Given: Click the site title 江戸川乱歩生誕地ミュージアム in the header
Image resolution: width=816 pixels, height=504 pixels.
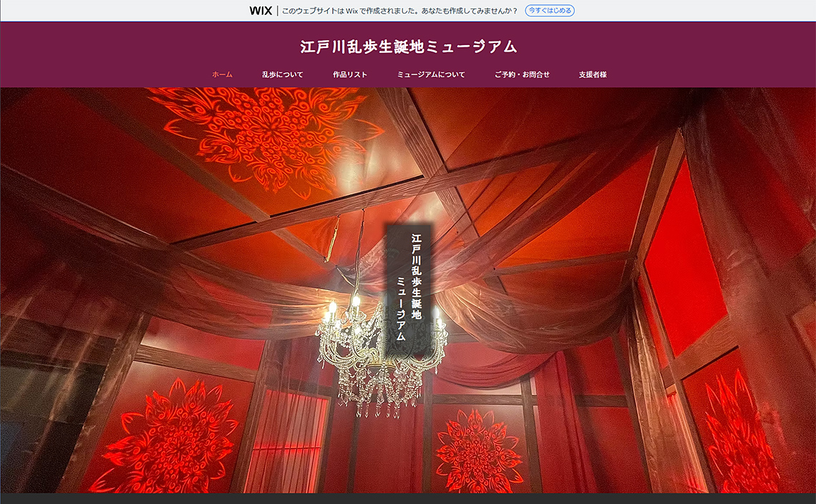Looking at the screenshot, I should pyautogui.click(x=408, y=47).
